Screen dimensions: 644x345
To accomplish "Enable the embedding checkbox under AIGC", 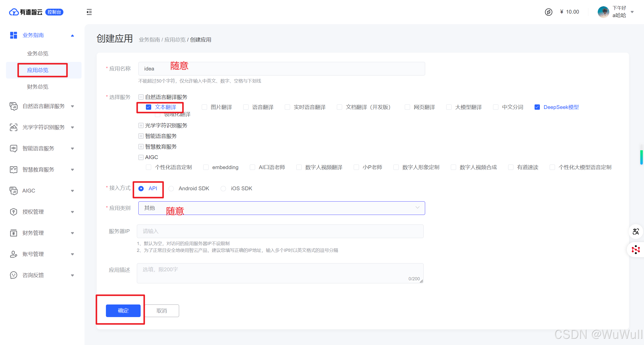I will pyautogui.click(x=206, y=167).
